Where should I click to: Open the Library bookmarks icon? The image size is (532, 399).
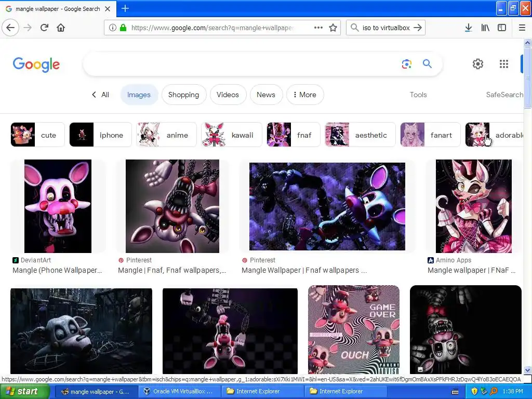[485, 28]
